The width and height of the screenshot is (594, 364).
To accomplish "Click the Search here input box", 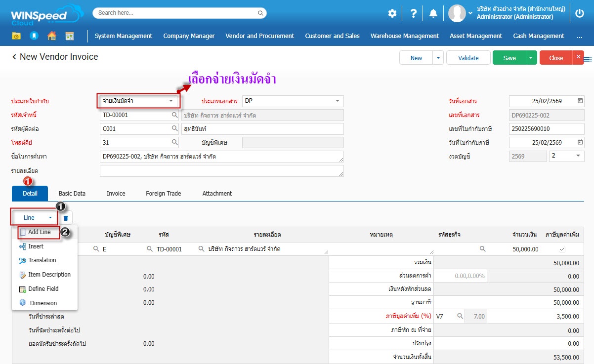I will pyautogui.click(x=179, y=13).
